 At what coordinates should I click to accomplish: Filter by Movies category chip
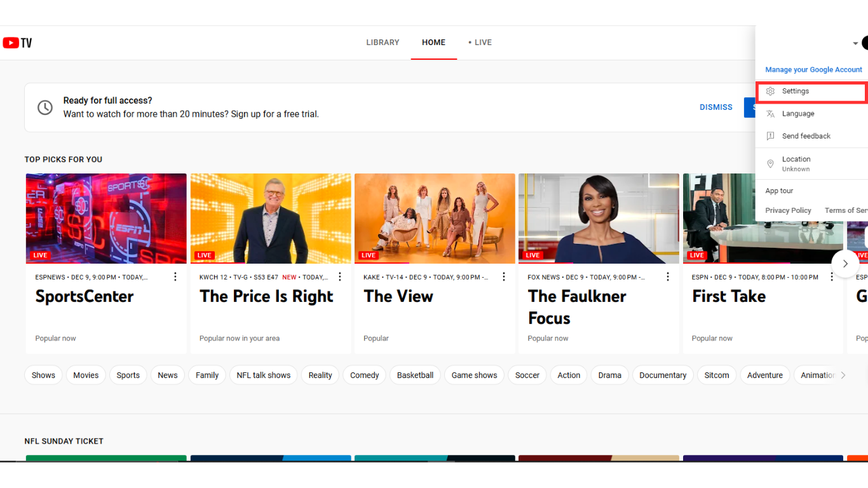point(86,375)
